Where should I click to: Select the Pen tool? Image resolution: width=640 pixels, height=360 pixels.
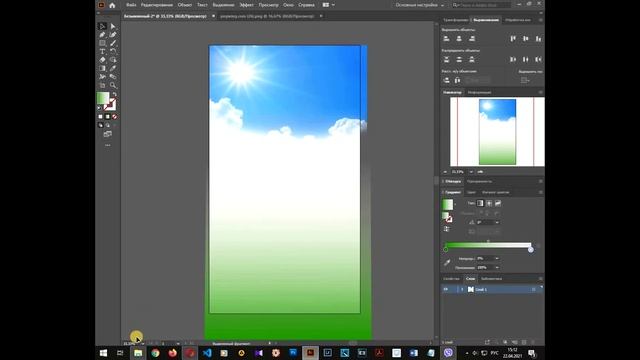coord(102,35)
